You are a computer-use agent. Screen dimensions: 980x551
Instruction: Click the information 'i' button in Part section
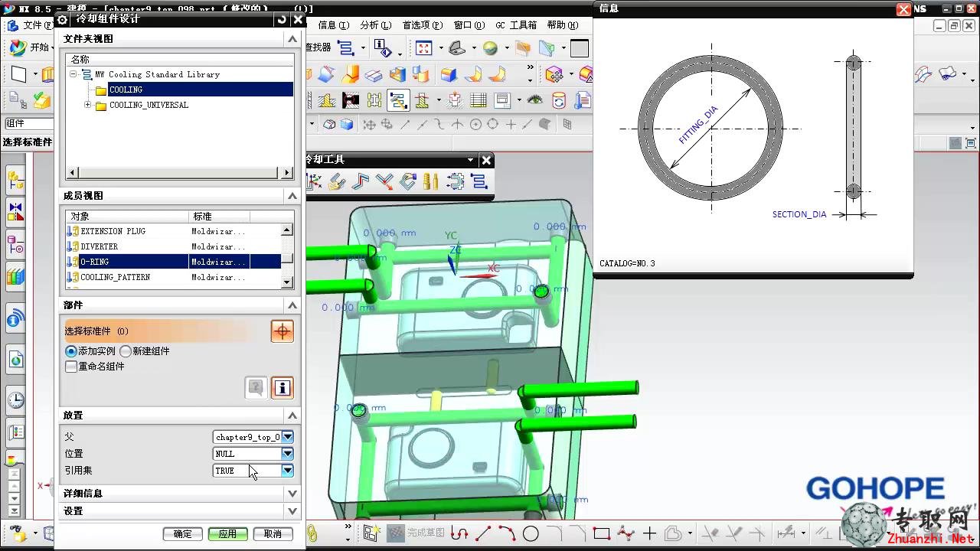tap(283, 388)
